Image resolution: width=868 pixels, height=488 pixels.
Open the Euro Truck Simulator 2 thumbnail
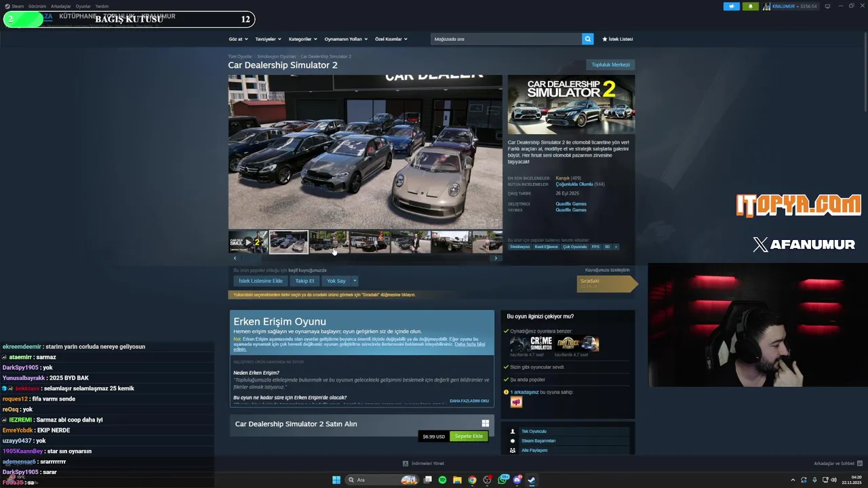click(578, 344)
